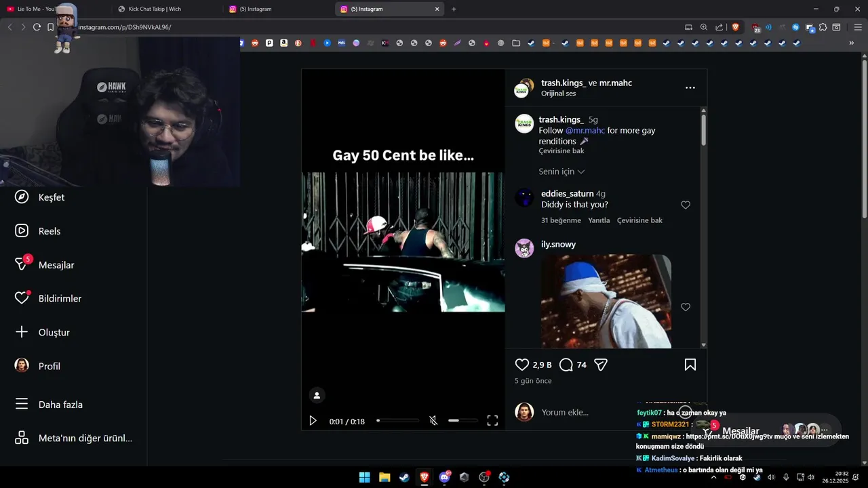868x488 pixels.
Task: Open Bildirimler notifications in the sidebar
Action: click(47, 298)
